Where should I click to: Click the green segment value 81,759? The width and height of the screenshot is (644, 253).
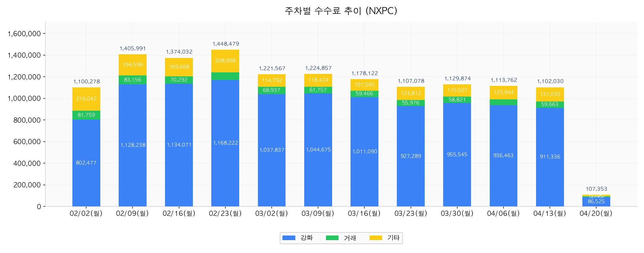pyautogui.click(x=86, y=115)
